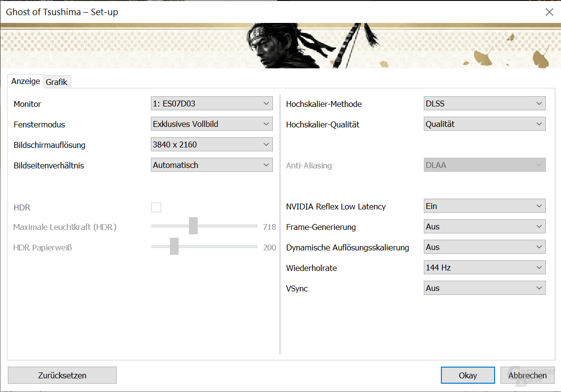Viewport: 561px width, 392px height.
Task: Click the Bildseitenverhältnis label
Action: 49,165
